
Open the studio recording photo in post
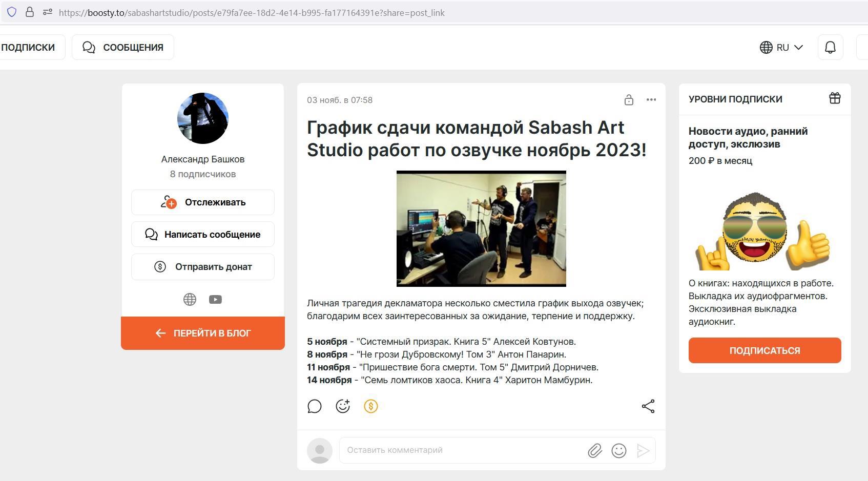481,228
